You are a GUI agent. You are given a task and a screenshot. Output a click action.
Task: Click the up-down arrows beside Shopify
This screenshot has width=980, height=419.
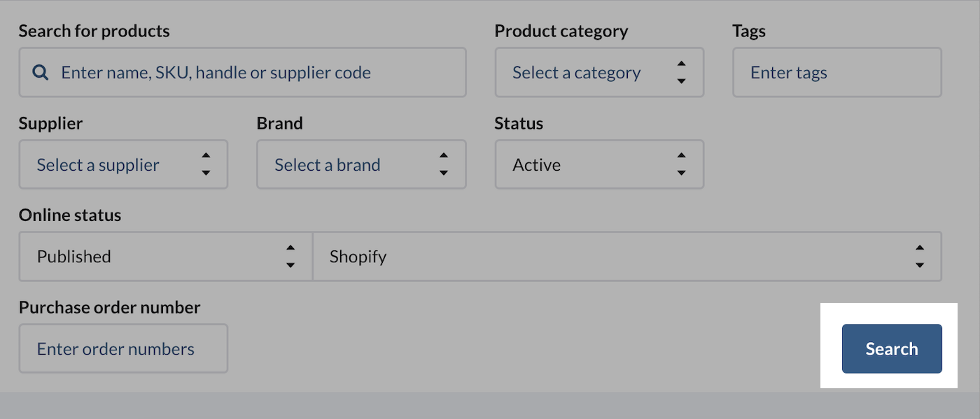pyautogui.click(x=920, y=257)
